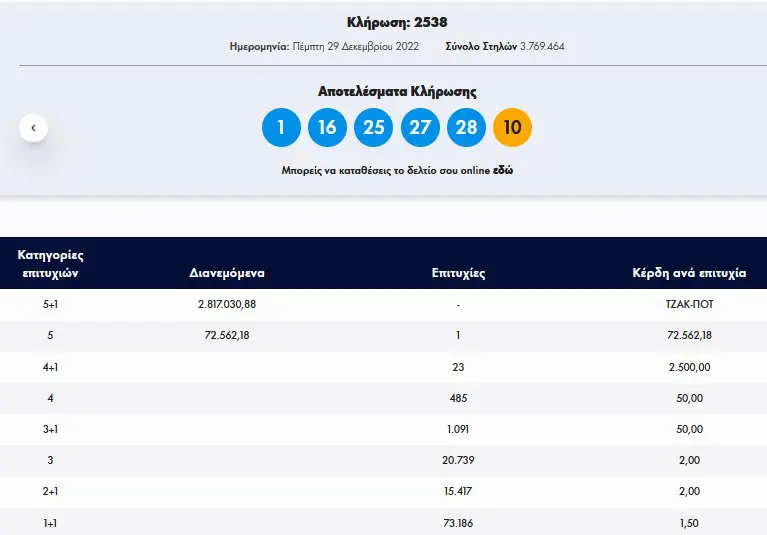Click the '5+1' category cell
The image size is (767, 535).
[50, 304]
